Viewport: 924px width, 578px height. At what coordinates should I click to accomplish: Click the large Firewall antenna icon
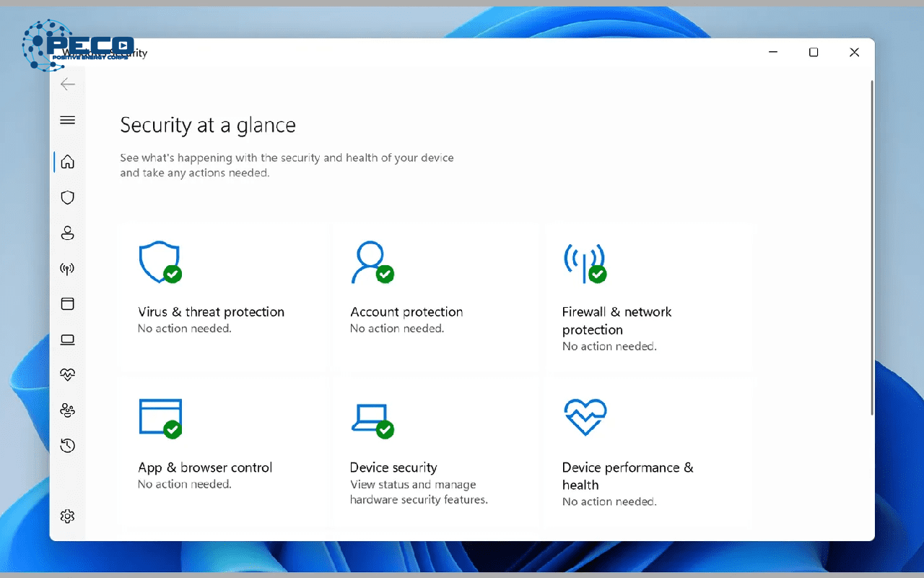pyautogui.click(x=585, y=263)
